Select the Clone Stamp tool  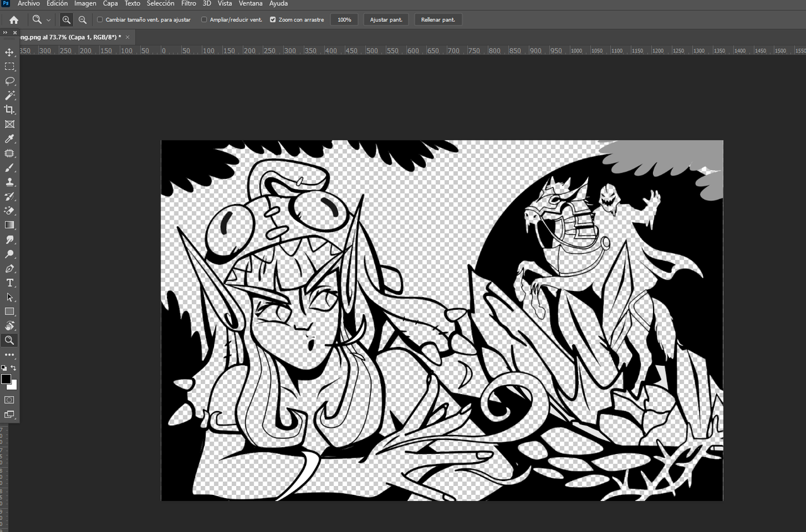pos(9,183)
